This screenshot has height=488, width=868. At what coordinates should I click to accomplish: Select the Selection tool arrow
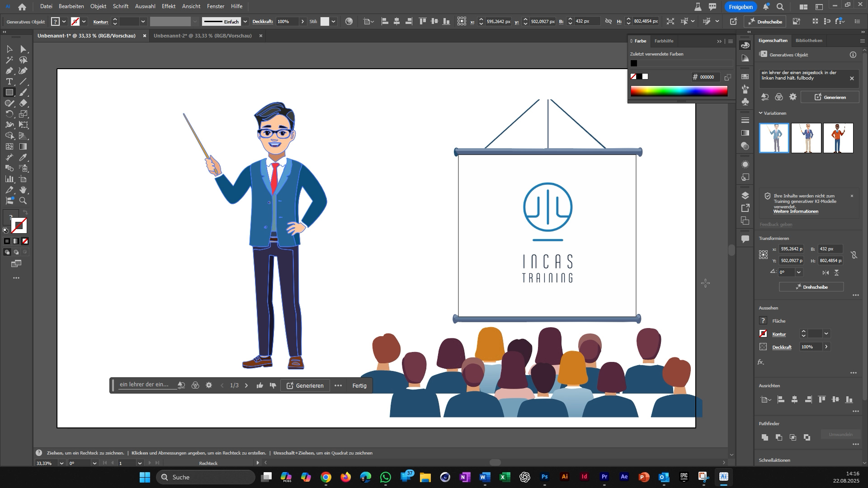pyautogui.click(x=9, y=49)
